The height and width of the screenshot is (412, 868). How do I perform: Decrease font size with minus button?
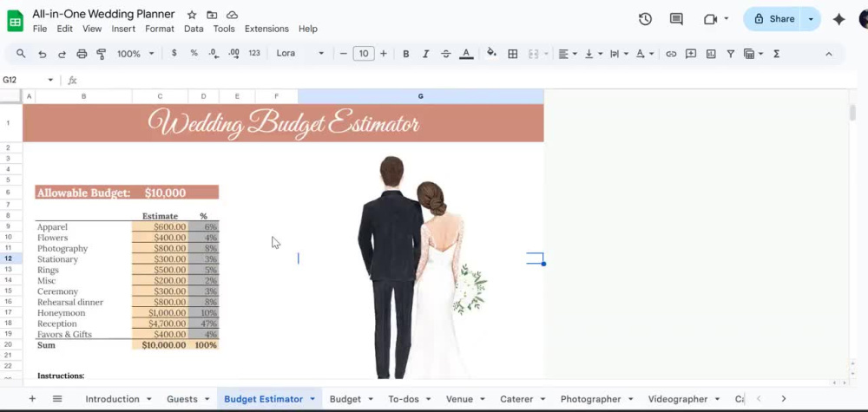343,54
